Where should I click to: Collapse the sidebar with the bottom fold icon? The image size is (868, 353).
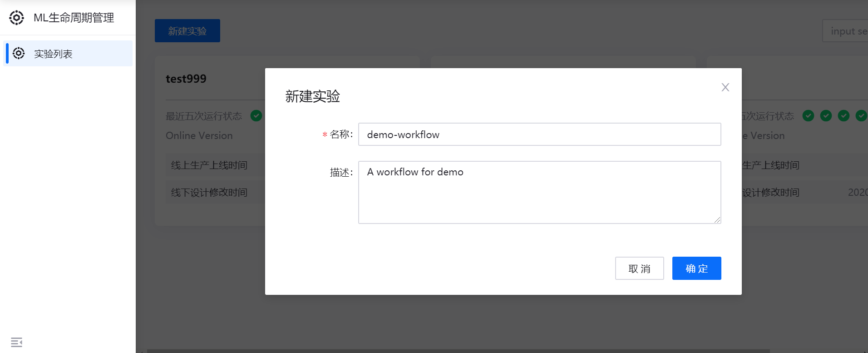click(16, 342)
